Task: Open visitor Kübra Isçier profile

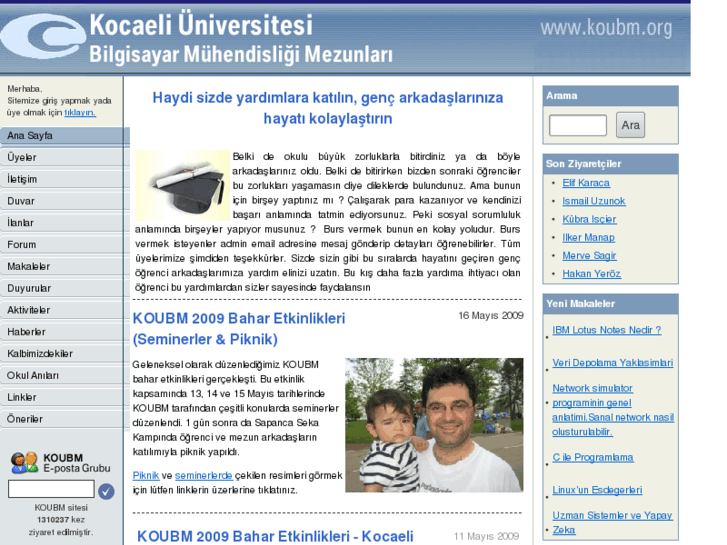Action: click(589, 219)
